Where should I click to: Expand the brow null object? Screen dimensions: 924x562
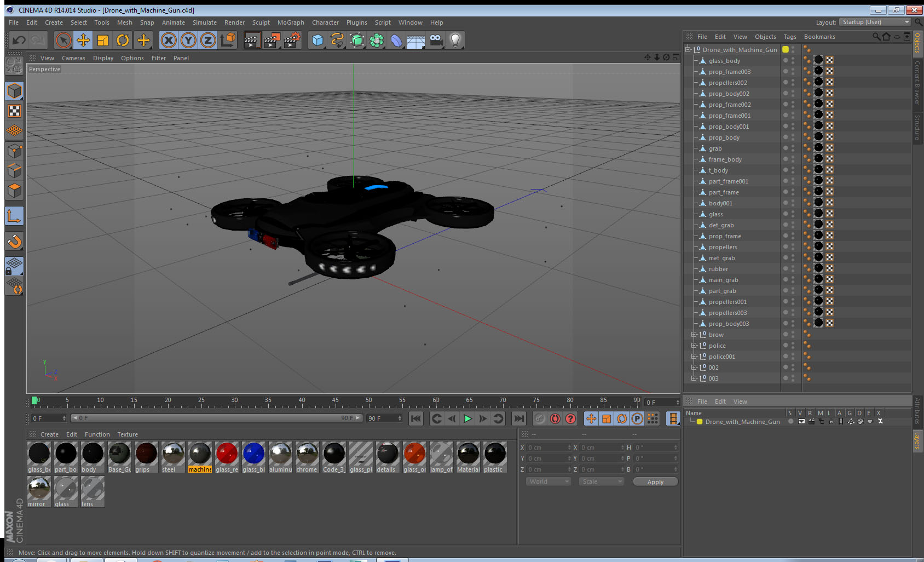(694, 335)
